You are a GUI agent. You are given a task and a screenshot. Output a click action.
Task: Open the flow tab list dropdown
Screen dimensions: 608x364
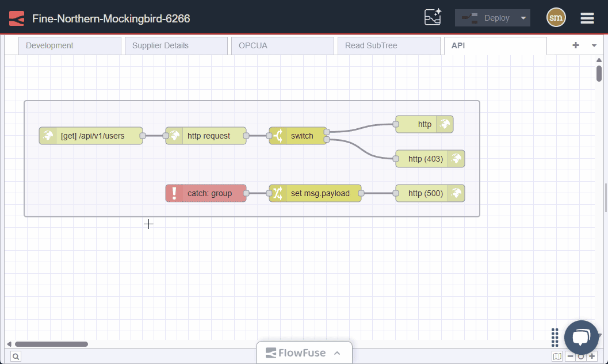click(594, 45)
